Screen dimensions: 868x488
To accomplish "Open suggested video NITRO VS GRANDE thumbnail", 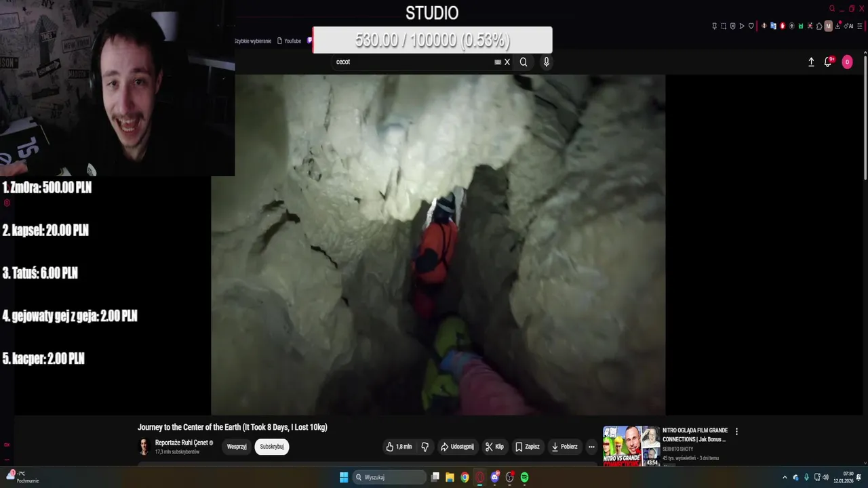I will 631,446.
